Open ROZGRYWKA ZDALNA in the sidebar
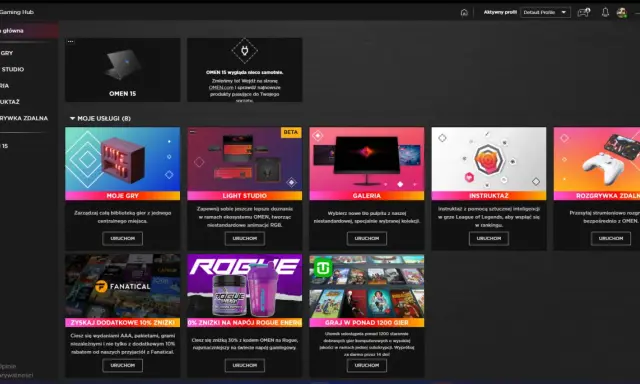Screen dimensions: 640x384 click(24, 118)
